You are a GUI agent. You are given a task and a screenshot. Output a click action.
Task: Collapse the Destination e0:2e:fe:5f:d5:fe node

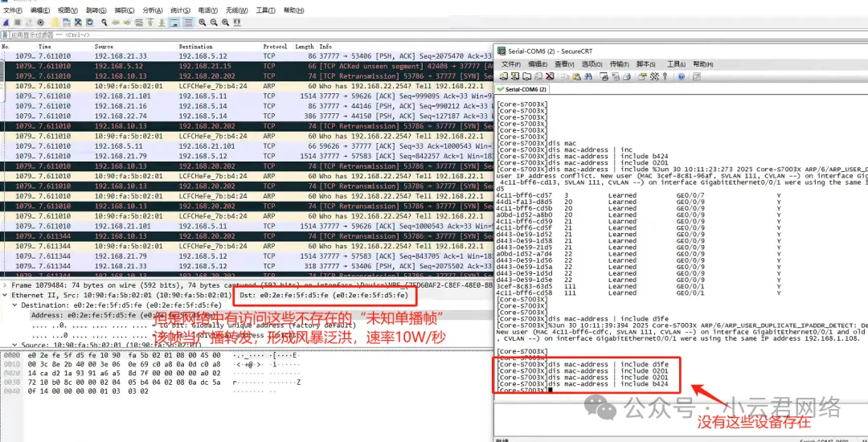(x=14, y=305)
